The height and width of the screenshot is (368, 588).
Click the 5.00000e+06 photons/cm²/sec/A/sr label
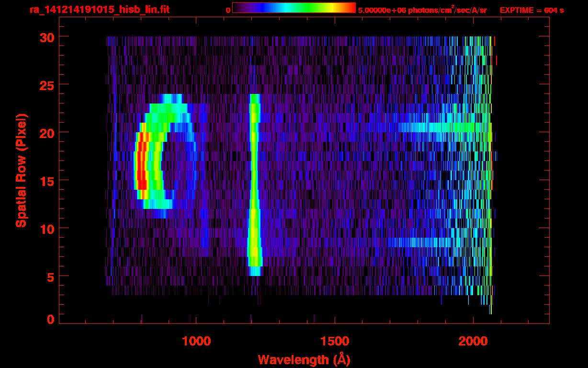422,10
